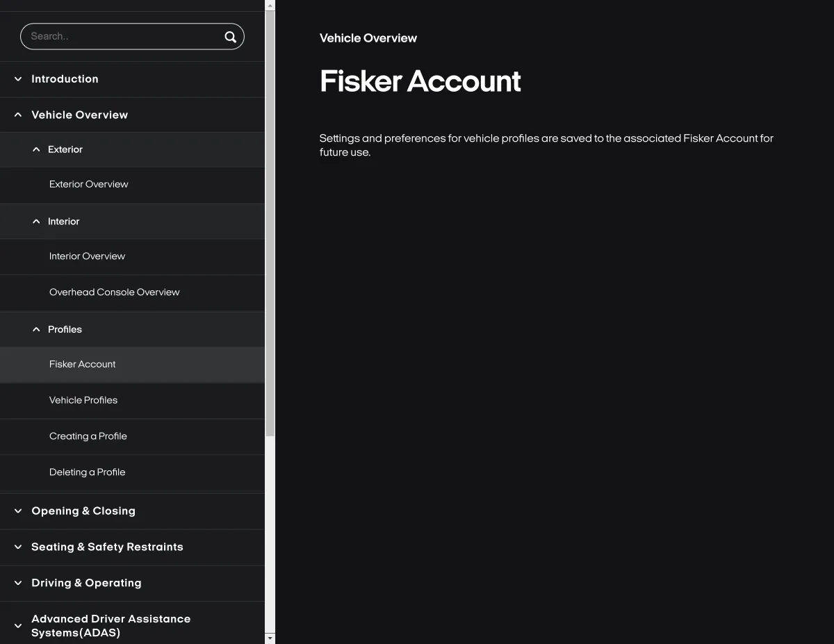
Task: Open the Exterior Overview page
Action: coord(88,184)
